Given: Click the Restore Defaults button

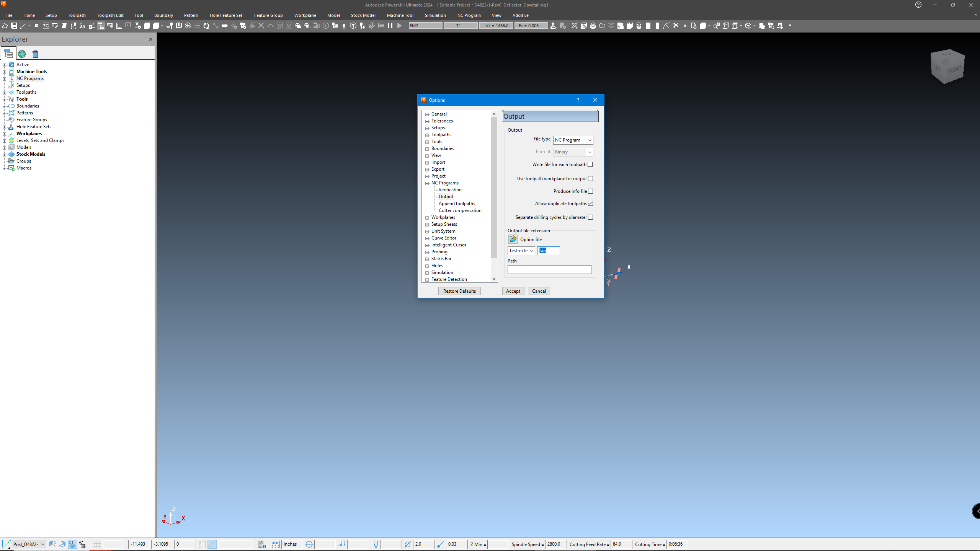Looking at the screenshot, I should (459, 291).
